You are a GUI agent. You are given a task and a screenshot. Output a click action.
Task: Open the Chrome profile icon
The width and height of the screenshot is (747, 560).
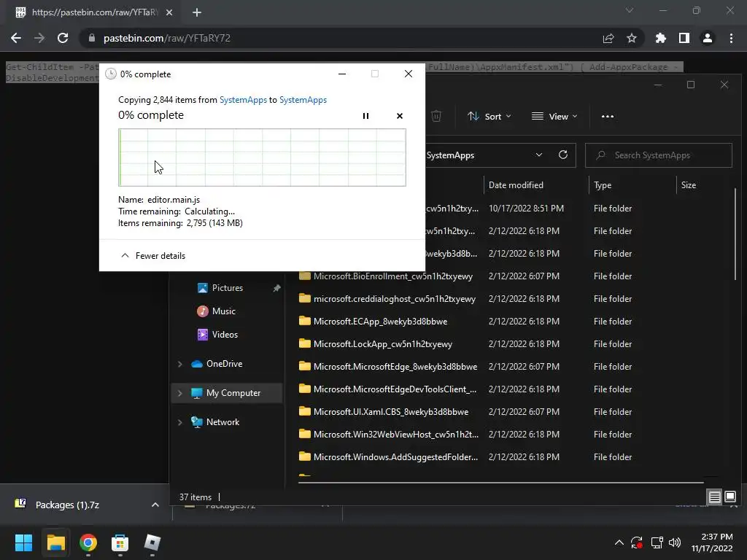[708, 38]
